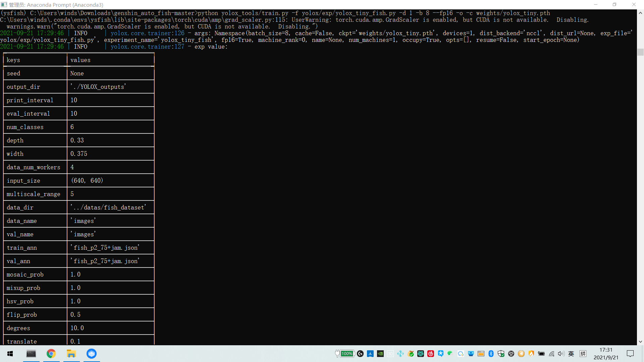Open Windows Security shield tray icon
Image resolution: width=644 pixels, height=362 pixels.
[501, 354]
